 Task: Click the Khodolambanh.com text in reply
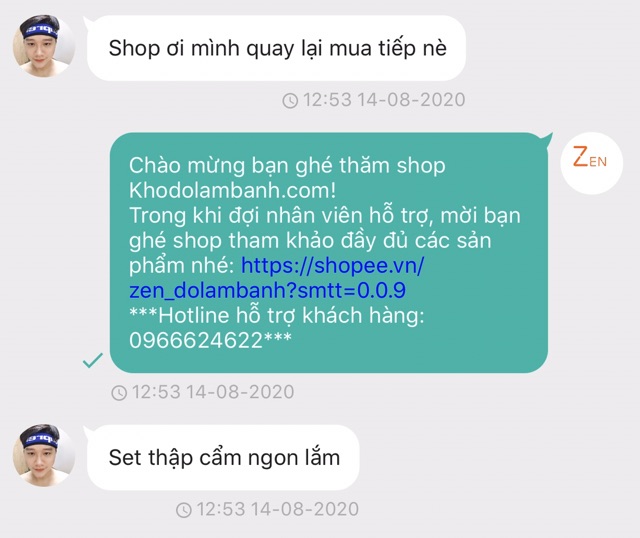point(232,190)
